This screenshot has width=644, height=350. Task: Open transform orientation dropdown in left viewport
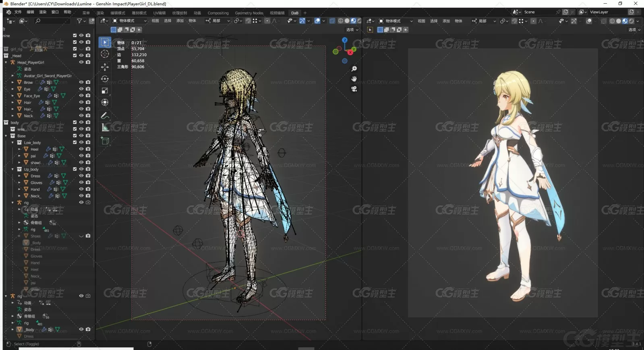[217, 21]
